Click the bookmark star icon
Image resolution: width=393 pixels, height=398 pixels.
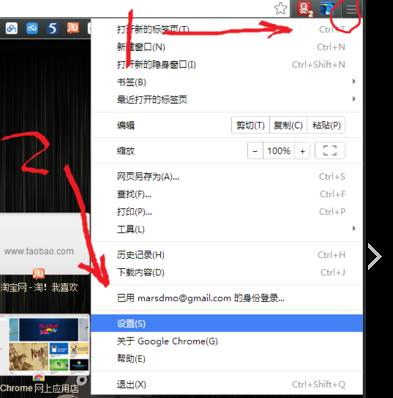[280, 8]
